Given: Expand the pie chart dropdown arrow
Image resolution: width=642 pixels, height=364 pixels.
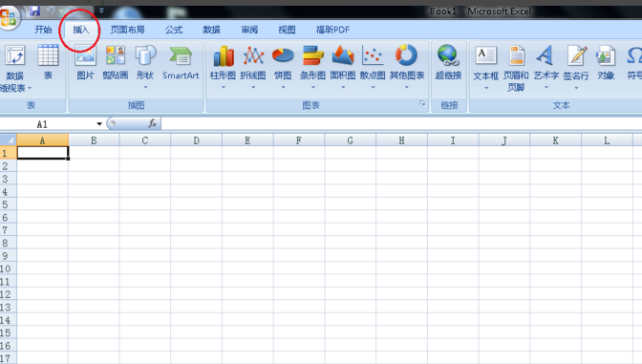Looking at the screenshot, I should (283, 87).
